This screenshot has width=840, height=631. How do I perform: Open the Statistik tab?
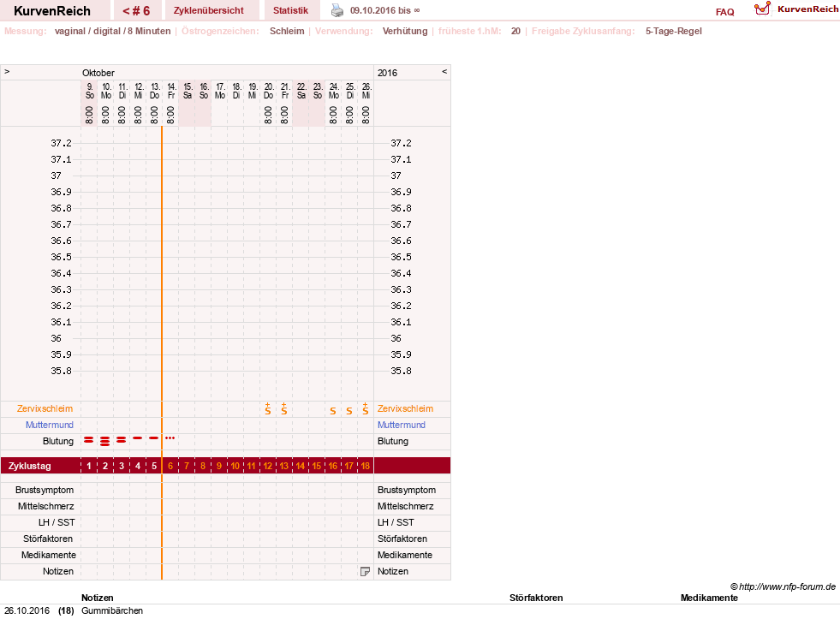pos(290,11)
